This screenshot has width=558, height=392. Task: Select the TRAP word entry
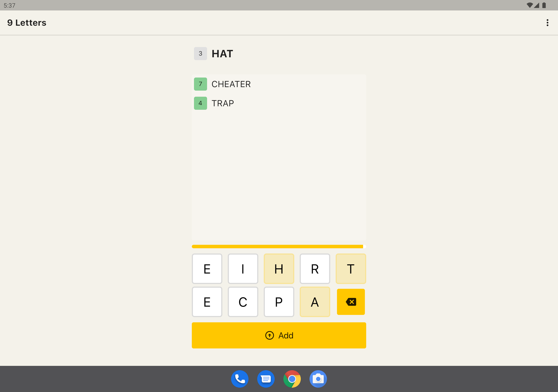tap(222, 103)
